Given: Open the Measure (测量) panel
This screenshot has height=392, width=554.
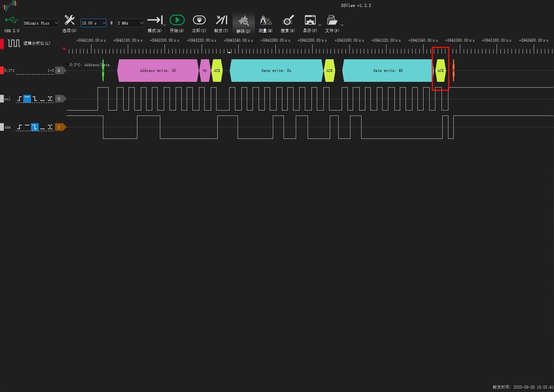Looking at the screenshot, I should click(266, 20).
